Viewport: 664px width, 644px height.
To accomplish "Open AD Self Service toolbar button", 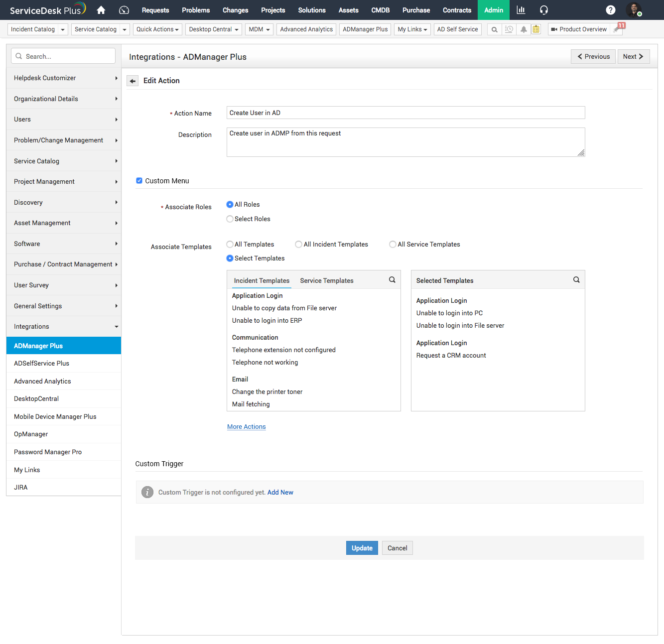I will tap(458, 29).
